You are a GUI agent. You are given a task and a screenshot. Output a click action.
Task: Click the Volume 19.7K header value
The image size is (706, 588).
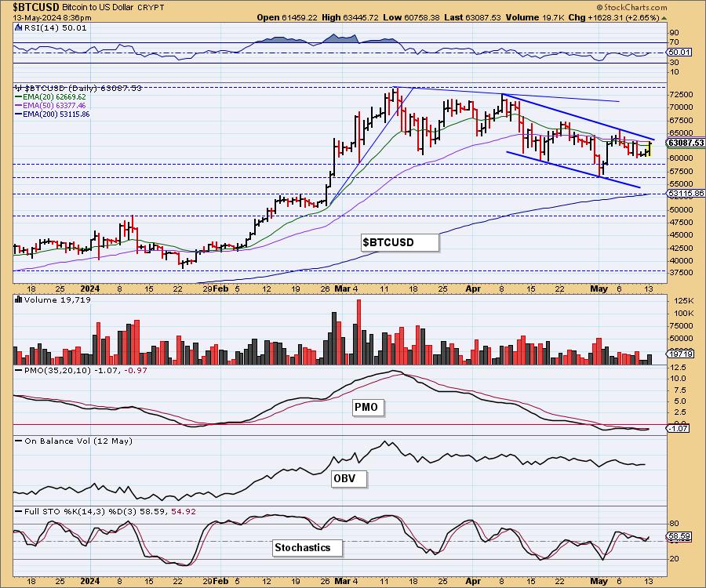[535, 17]
